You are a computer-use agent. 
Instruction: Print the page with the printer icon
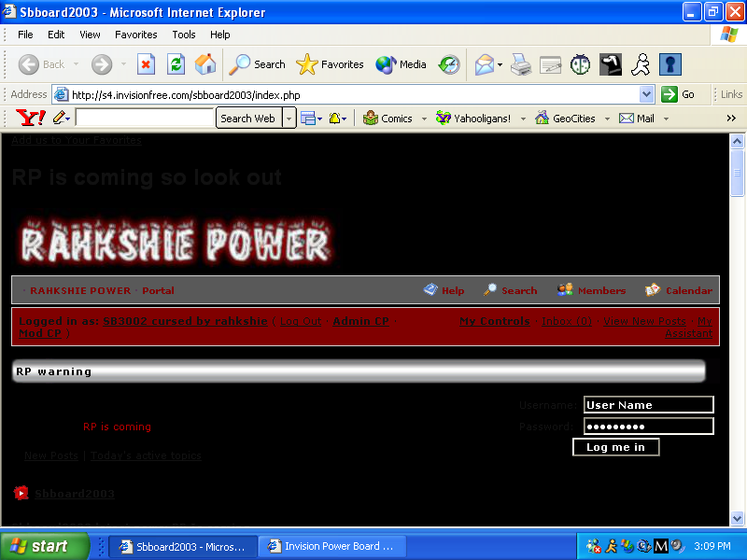coord(521,64)
